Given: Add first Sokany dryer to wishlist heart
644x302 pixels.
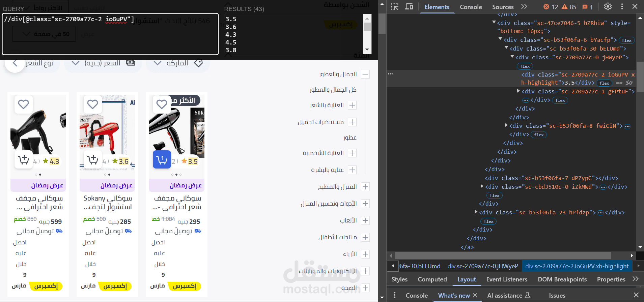Looking at the screenshot, I should click(162, 104).
